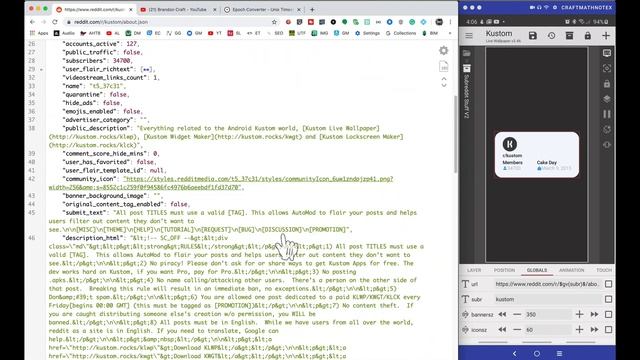
Task: Click the raw JSON document icon below the gear
Action: tap(444, 66)
